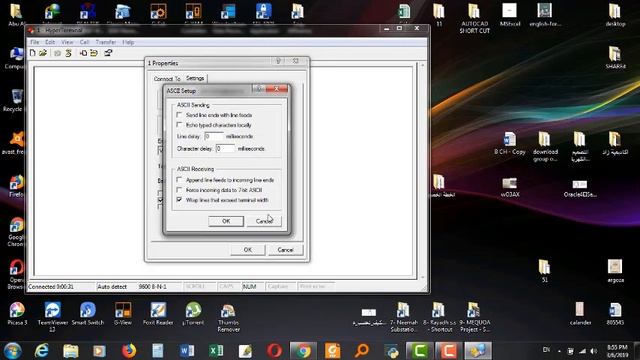The height and width of the screenshot is (360, 640).
Task: Open the Picasa 3 desktop icon
Action: 17,314
